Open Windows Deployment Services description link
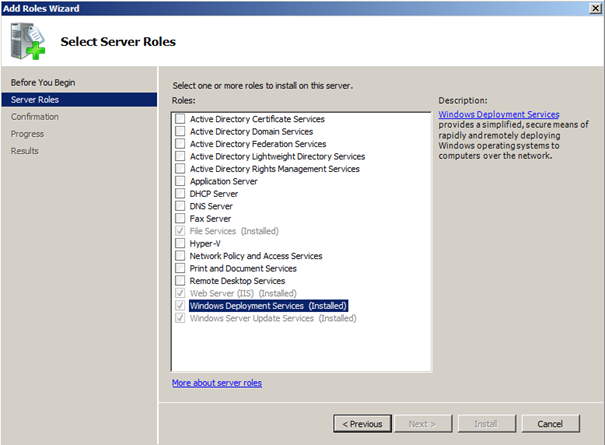 (499, 114)
